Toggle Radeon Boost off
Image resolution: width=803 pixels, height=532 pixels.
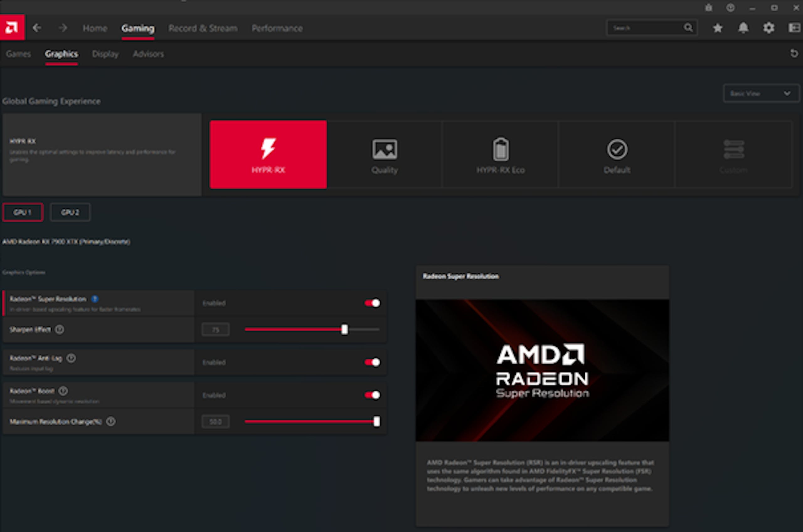coord(372,395)
